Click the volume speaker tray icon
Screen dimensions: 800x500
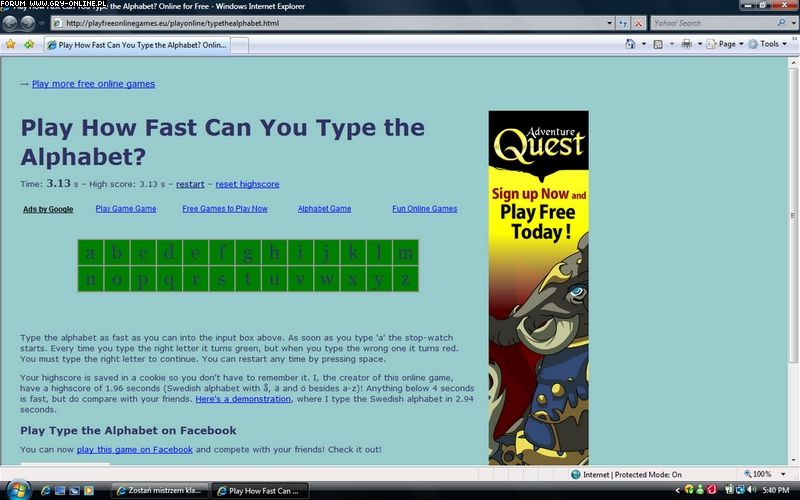752,490
